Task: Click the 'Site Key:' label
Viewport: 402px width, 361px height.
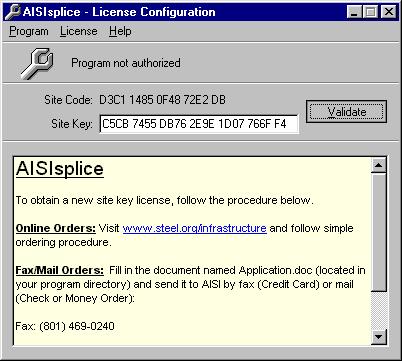Action: click(72, 124)
